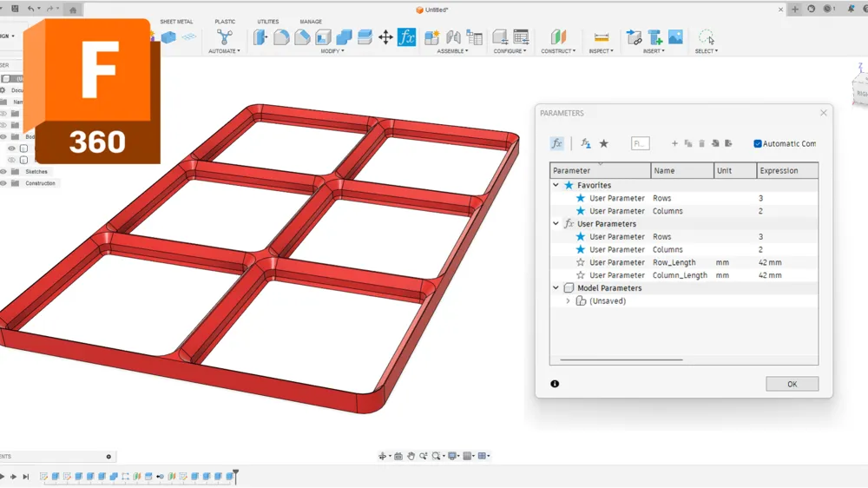This screenshot has height=488, width=868.
Task: Select the Offset Face tool
Action: click(x=365, y=37)
